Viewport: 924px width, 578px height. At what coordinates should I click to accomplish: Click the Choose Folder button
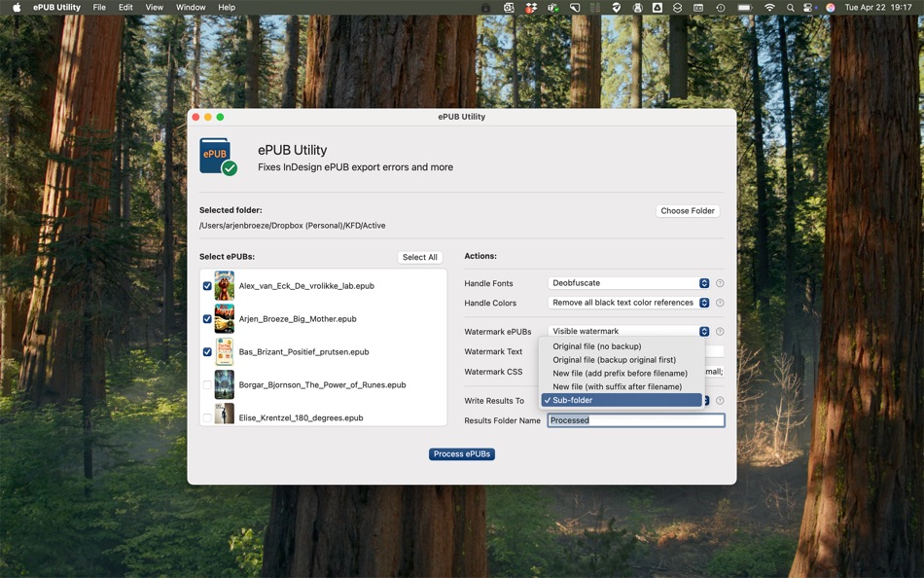point(687,210)
